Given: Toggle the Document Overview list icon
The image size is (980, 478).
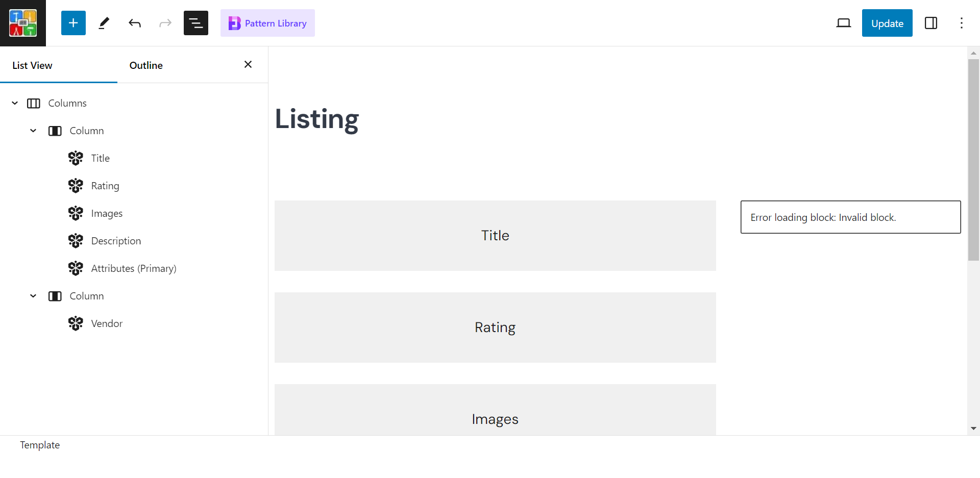Looking at the screenshot, I should (196, 23).
